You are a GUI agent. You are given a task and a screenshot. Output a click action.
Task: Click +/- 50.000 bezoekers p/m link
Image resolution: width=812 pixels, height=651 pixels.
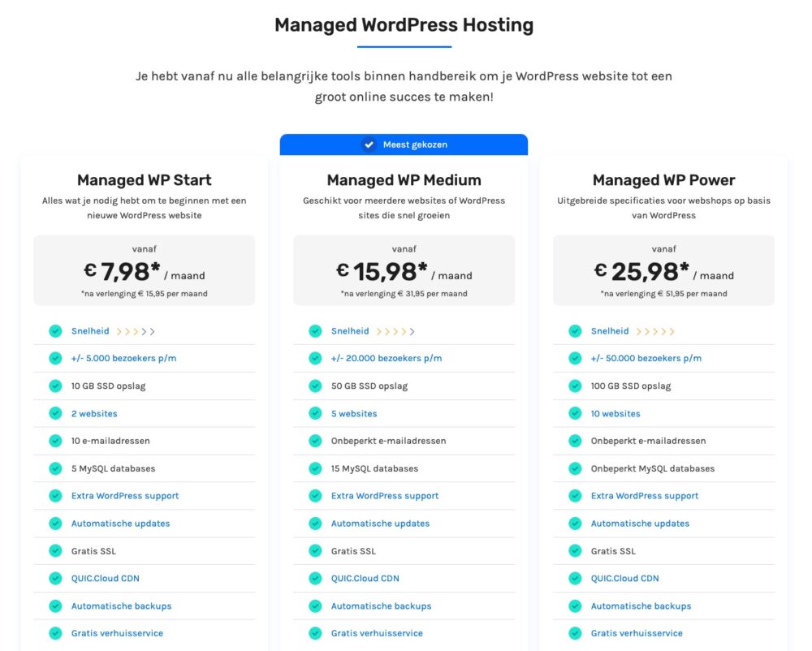coord(646,358)
